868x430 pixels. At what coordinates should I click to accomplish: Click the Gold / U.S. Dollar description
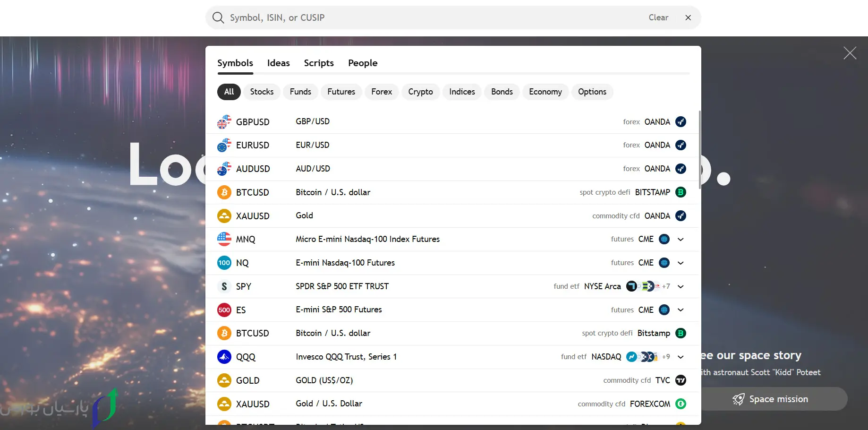pos(329,404)
